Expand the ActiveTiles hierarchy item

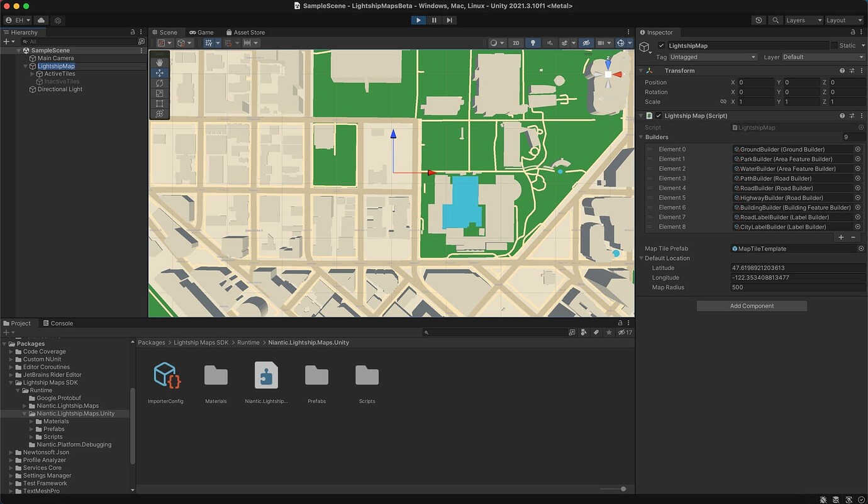[33, 74]
